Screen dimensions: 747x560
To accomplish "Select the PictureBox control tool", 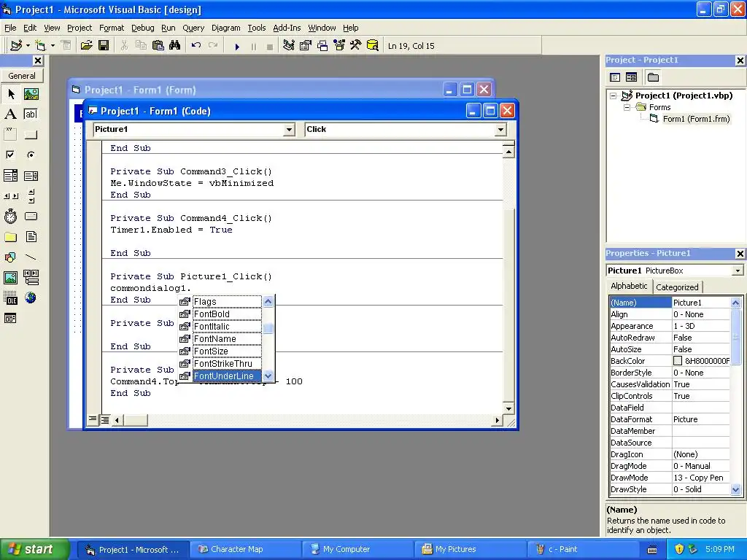I will click(31, 94).
